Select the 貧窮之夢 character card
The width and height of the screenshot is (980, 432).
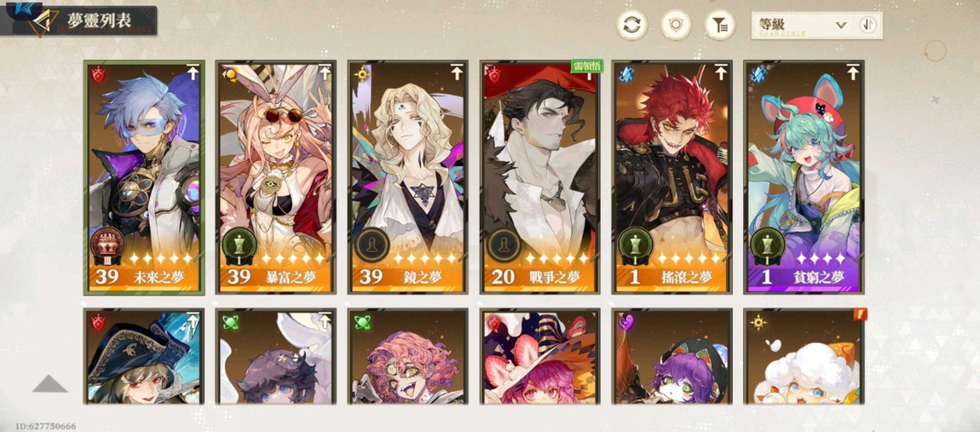[x=804, y=177]
